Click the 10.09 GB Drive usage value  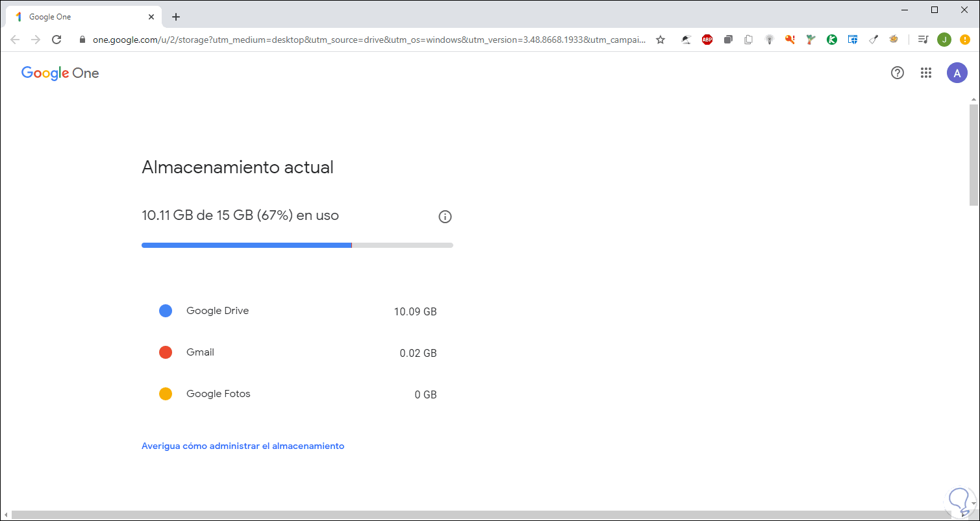pos(416,311)
